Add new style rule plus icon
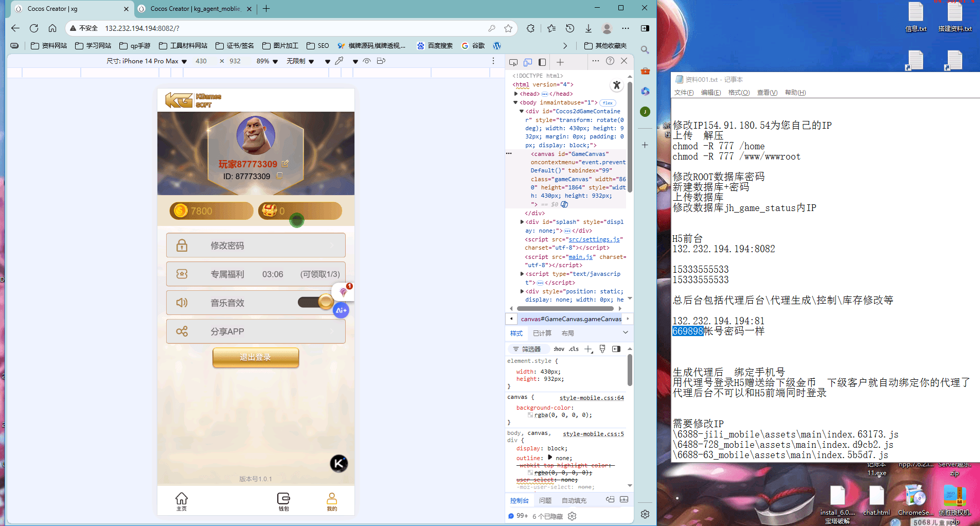Image resolution: width=980 pixels, height=526 pixels. [x=589, y=349]
